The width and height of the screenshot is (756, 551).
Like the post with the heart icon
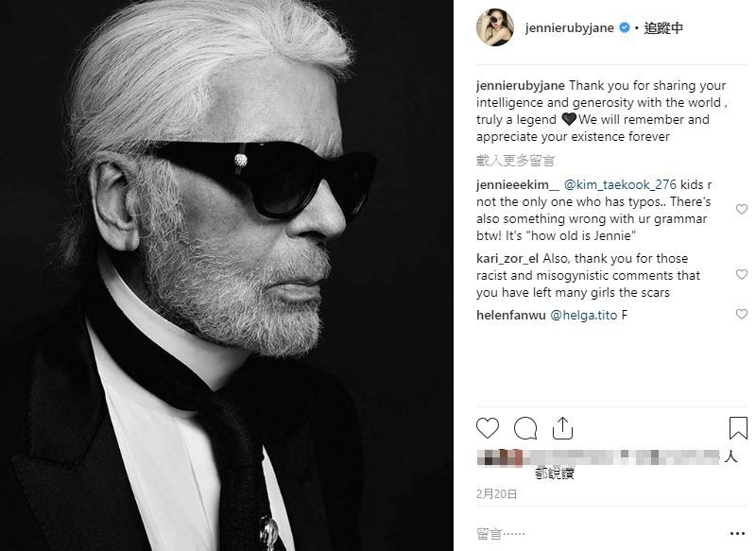point(488,428)
